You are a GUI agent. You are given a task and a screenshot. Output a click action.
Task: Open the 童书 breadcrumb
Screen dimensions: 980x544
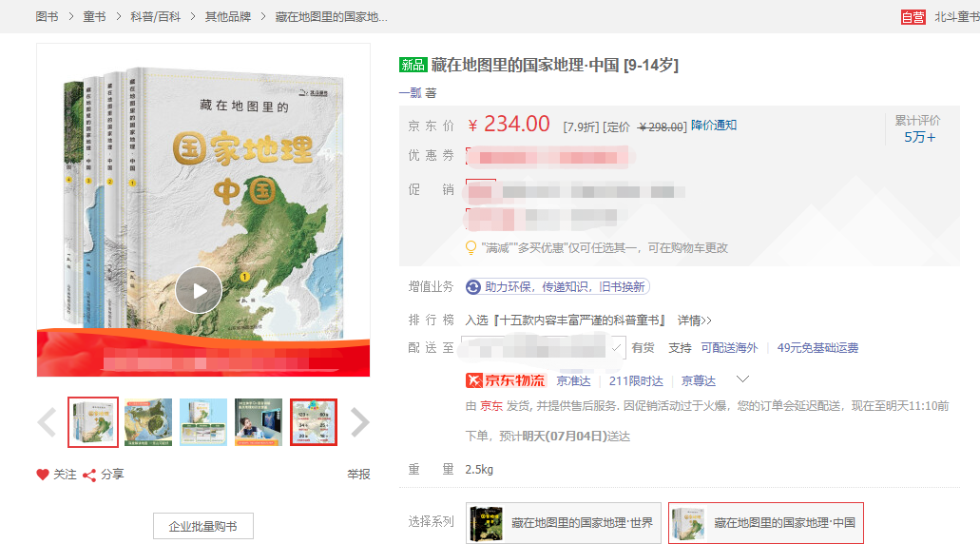click(x=94, y=17)
